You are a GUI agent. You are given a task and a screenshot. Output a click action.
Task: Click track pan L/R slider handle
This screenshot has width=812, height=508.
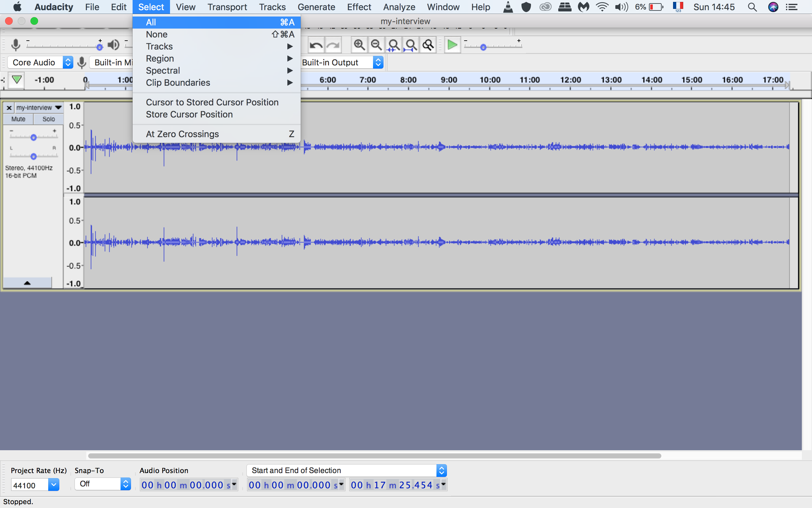tap(33, 156)
